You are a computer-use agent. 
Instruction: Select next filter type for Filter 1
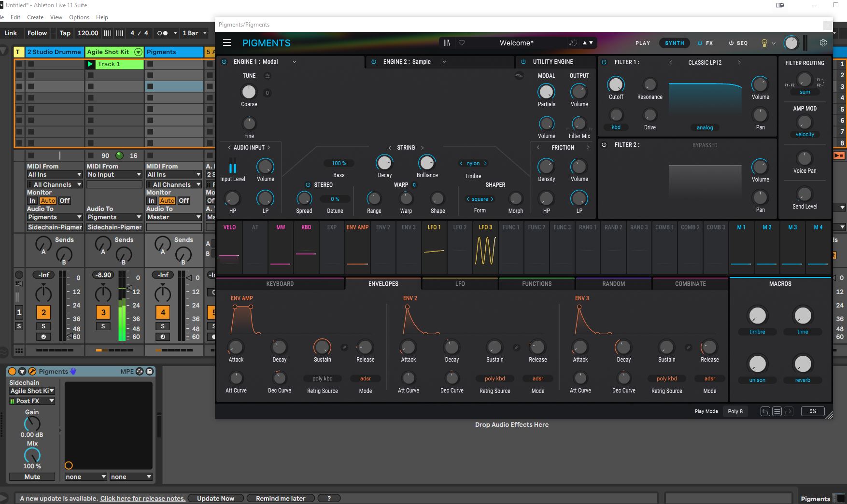(x=739, y=62)
